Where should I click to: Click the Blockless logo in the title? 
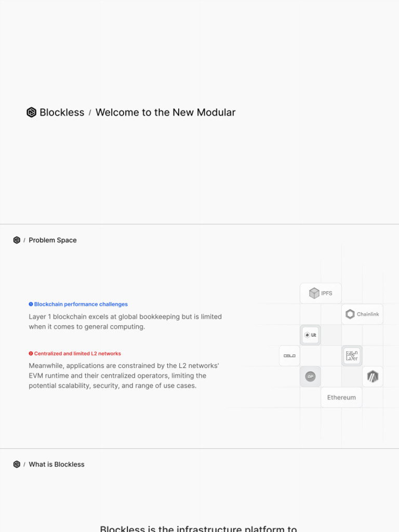pos(32,112)
